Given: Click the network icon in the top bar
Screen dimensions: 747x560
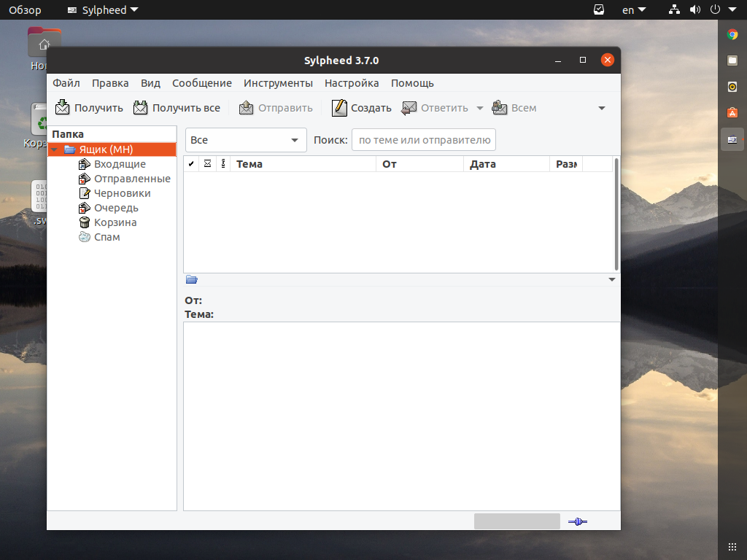Looking at the screenshot, I should point(674,10).
